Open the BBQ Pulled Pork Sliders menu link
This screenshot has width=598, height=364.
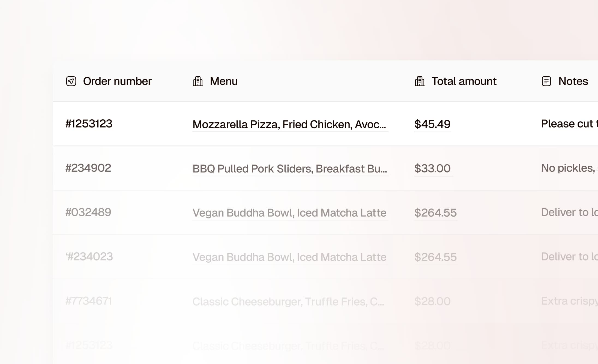(290, 169)
